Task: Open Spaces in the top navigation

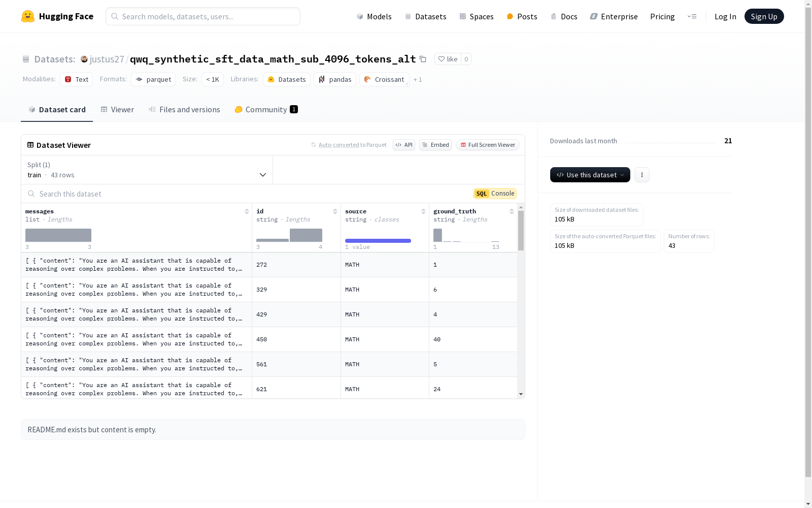Action: point(477,16)
